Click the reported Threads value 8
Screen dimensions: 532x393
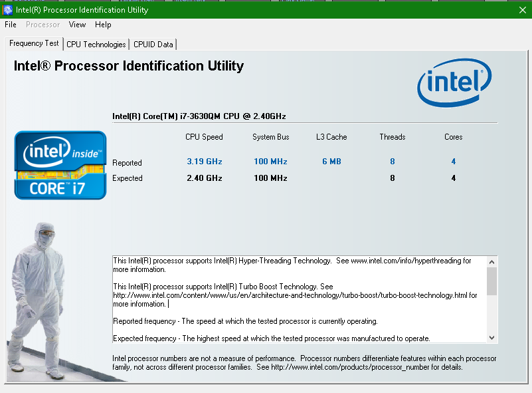[393, 162]
